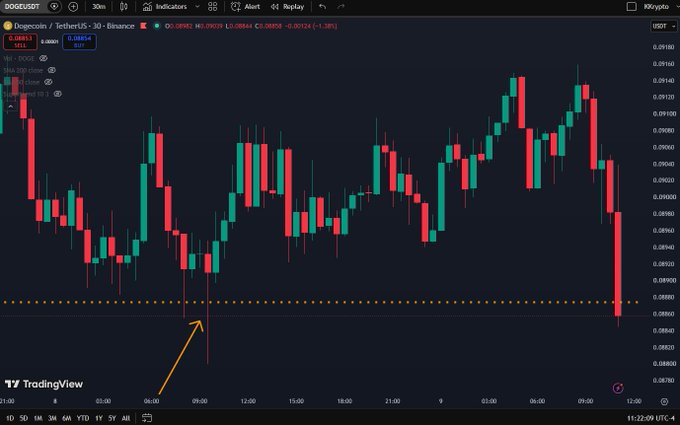Screen dimensions: 680x425
Task: Start bar Replay mode
Action: 287,7
